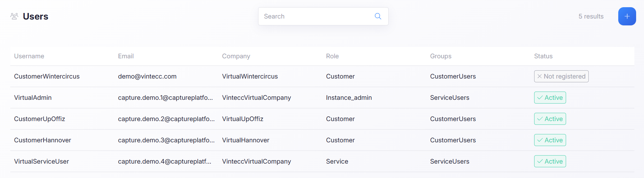
Task: Click the Instance_admin role cell
Action: pyautogui.click(x=349, y=98)
